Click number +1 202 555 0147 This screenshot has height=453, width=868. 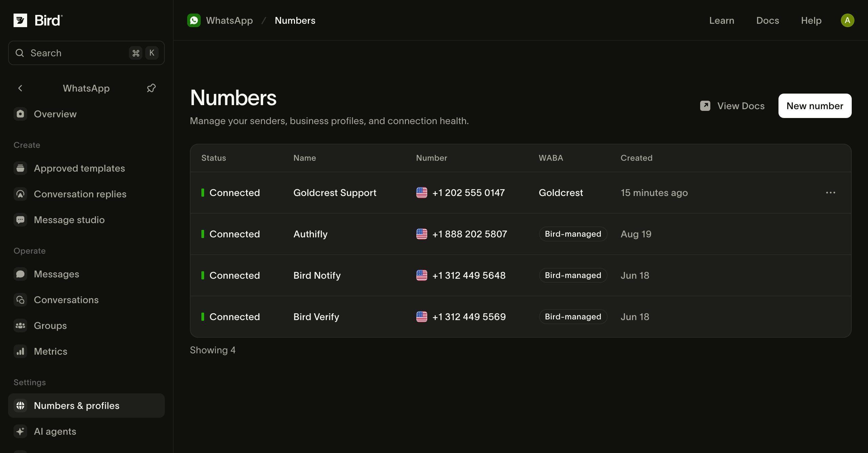point(469,193)
